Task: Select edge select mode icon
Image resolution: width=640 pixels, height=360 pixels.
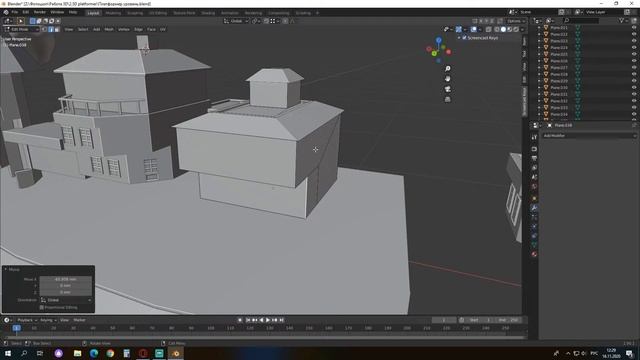Action: [51, 29]
